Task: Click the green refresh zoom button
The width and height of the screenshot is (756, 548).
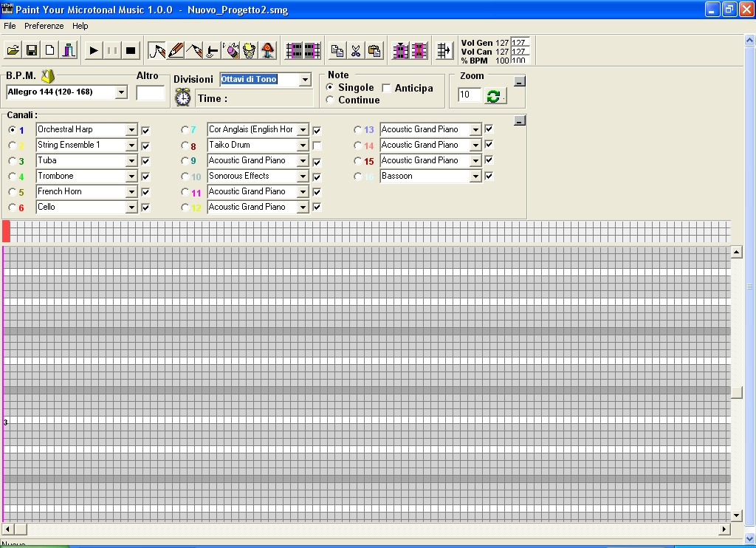Action: pyautogui.click(x=494, y=95)
